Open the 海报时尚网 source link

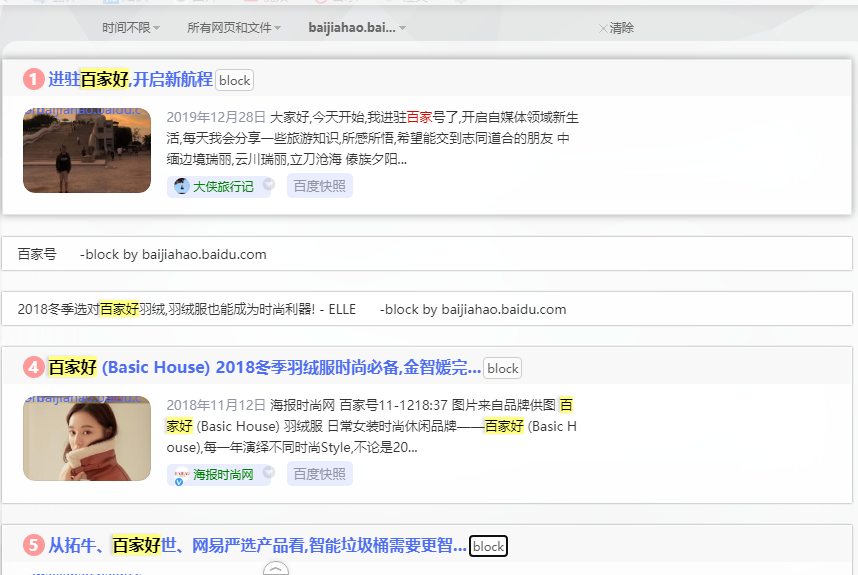point(223,474)
